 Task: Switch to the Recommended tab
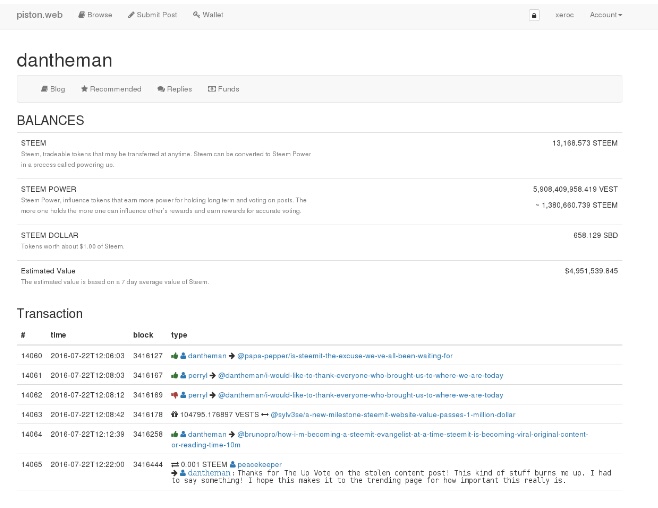pos(111,89)
